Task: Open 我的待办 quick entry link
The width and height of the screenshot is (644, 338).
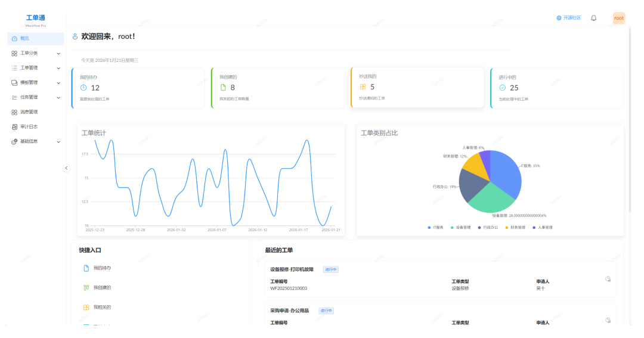Action: coord(103,268)
